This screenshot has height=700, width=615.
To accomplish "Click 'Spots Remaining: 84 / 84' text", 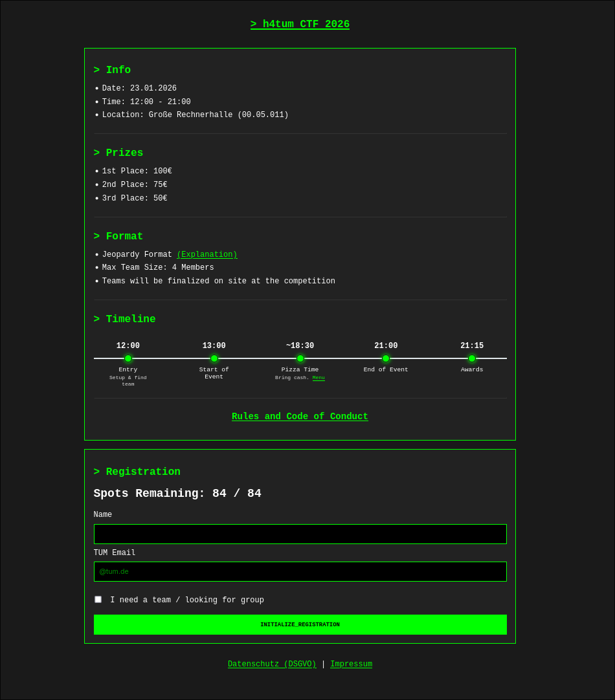I will pos(177,494).
